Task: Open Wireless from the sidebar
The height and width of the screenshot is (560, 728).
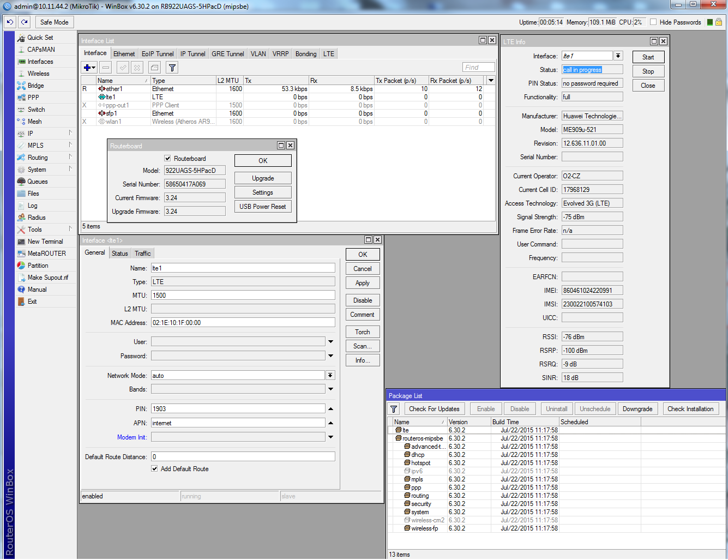Action: [x=38, y=74]
